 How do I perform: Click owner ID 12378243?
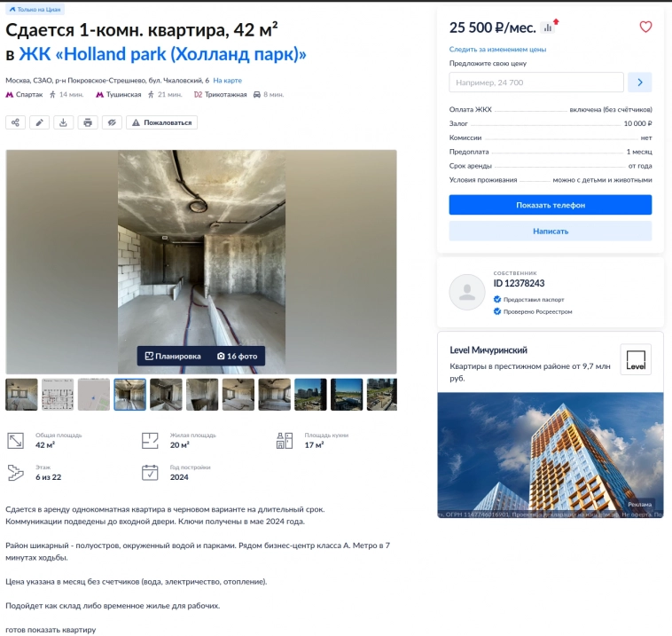519,284
